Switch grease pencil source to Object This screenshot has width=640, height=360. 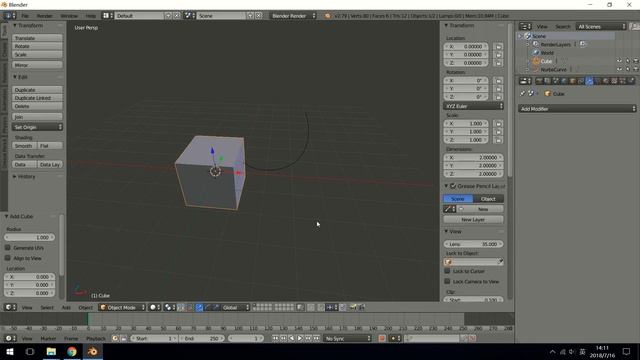coord(489,198)
